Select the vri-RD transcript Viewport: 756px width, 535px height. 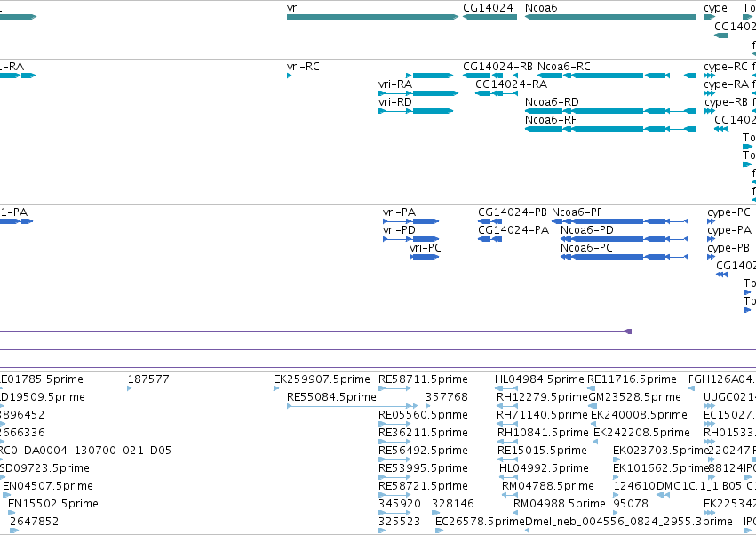416,111
